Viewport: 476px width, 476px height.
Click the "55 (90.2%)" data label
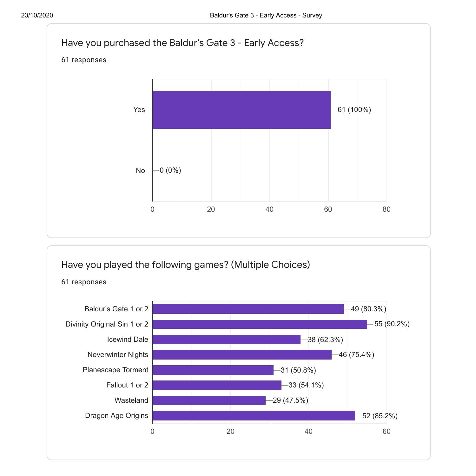pos(392,324)
